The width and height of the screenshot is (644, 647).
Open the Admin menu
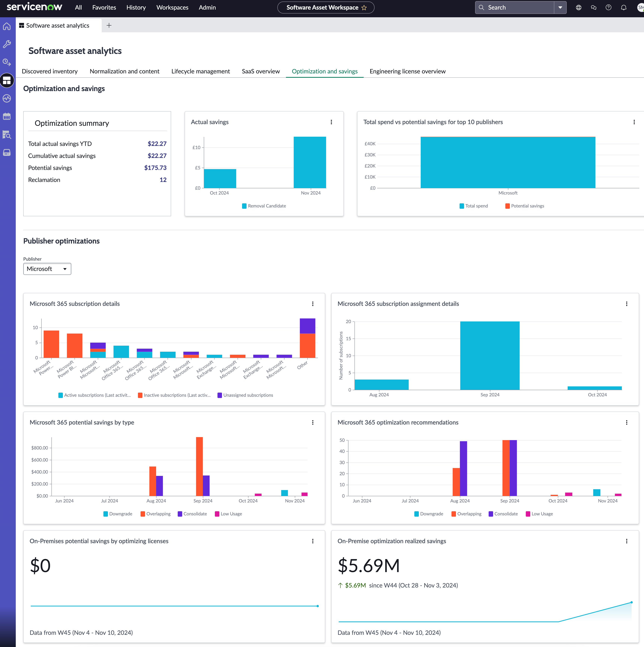[207, 7]
